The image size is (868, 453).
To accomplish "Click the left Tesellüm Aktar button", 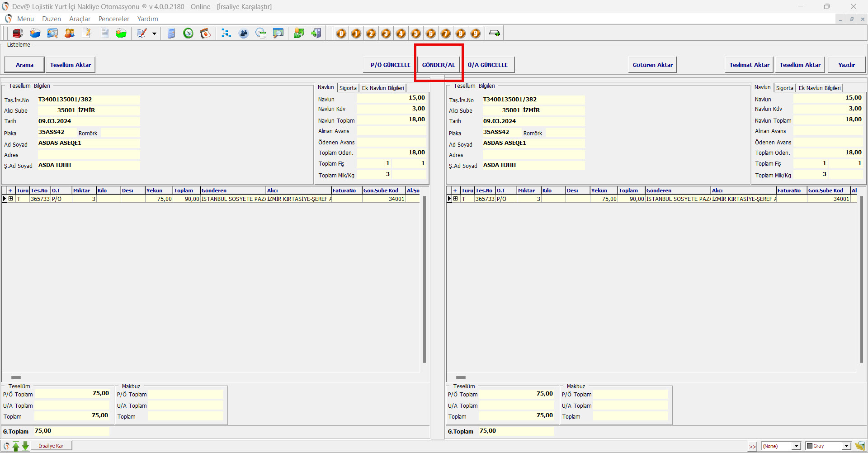I will point(71,65).
